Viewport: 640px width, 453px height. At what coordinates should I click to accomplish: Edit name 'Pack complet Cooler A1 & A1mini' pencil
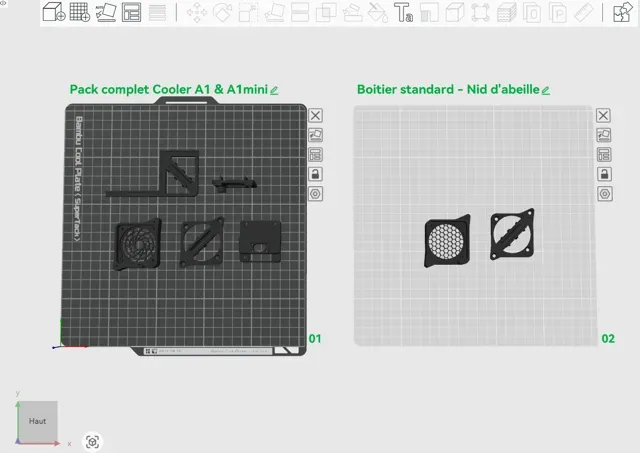(x=274, y=90)
